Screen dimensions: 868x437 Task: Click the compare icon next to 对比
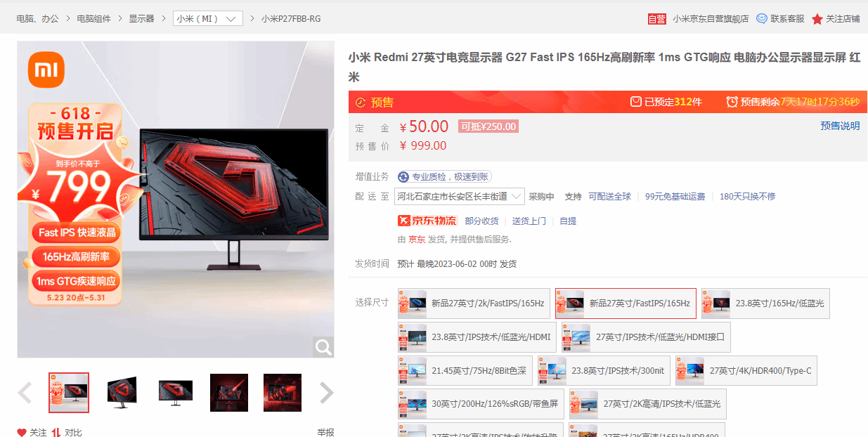[x=56, y=432]
